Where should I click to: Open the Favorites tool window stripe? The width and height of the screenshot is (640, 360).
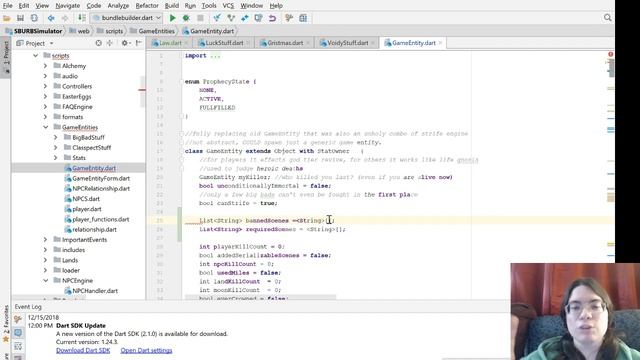pyautogui.click(x=6, y=324)
